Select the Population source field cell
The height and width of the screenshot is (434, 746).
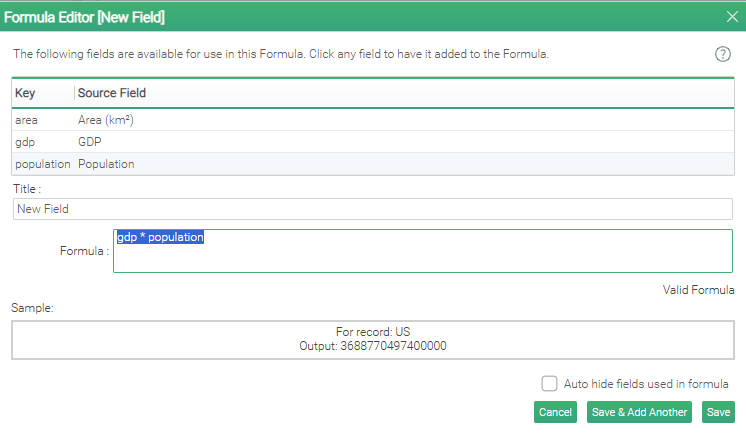[106, 164]
